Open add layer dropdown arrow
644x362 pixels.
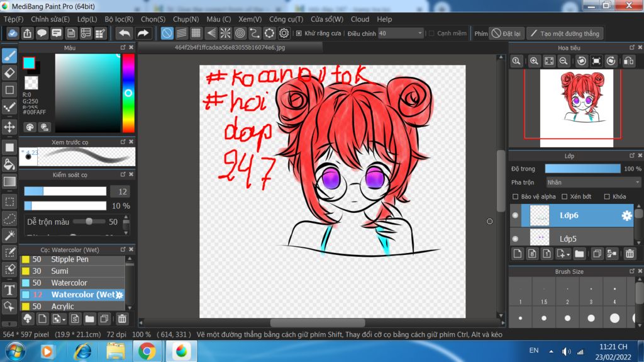coord(568,254)
